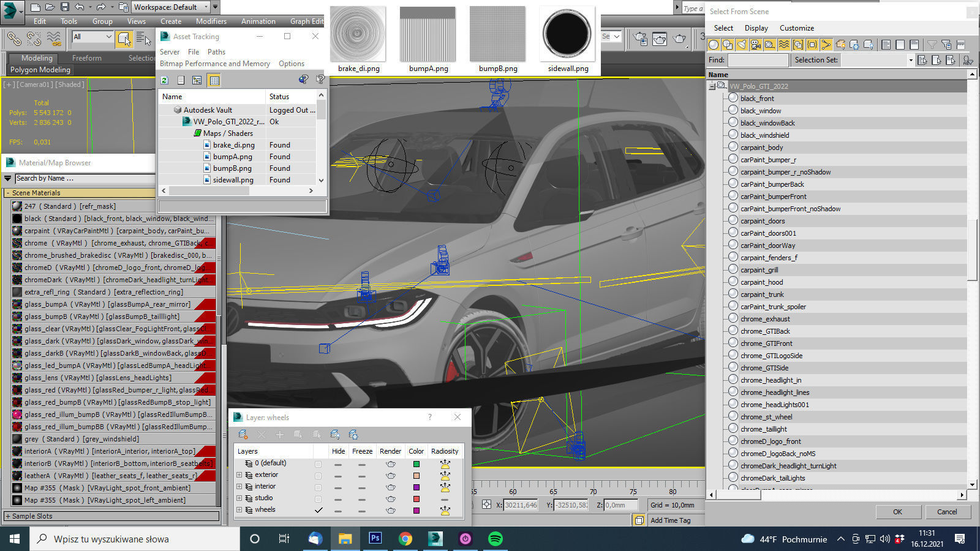Open Google Chrome from the taskbar
The width and height of the screenshot is (980, 551).
pyautogui.click(x=405, y=539)
